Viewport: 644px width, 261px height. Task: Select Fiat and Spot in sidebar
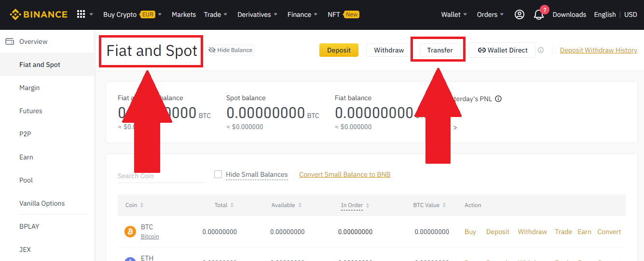point(47,65)
